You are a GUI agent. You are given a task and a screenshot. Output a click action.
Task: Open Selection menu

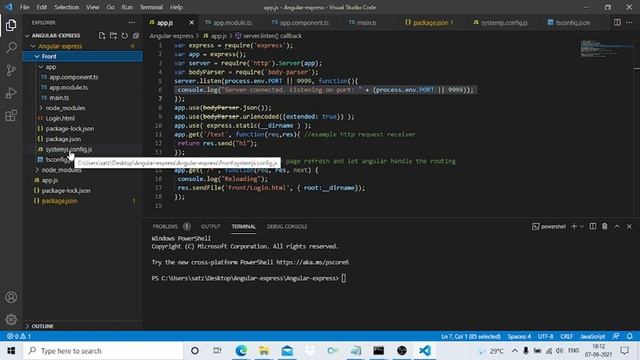click(x=67, y=7)
